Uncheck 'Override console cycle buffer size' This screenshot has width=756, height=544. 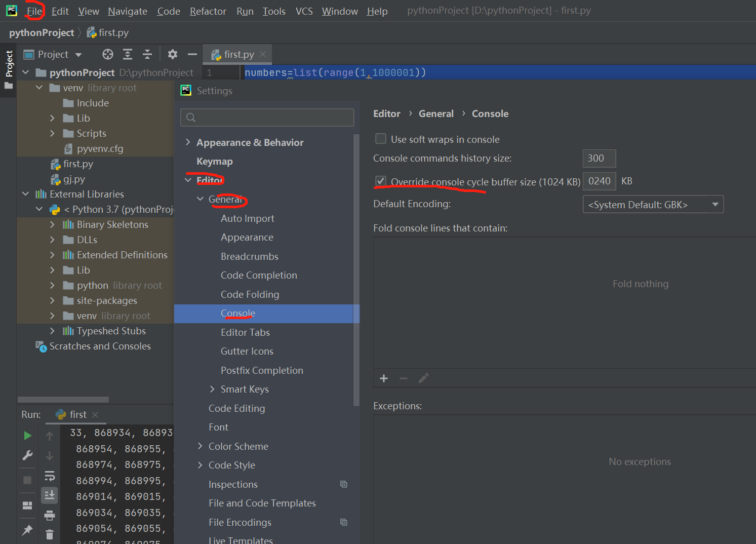(381, 181)
